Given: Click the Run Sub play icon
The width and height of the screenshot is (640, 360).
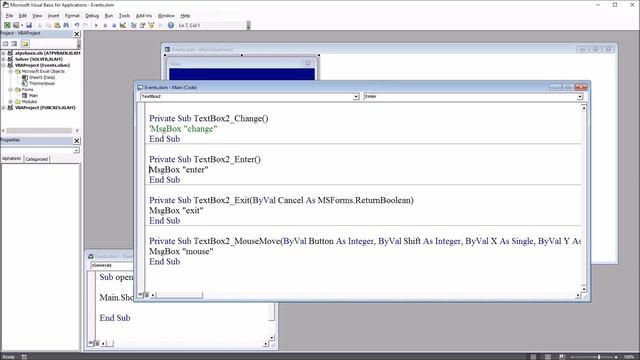Looking at the screenshot, I should click(x=96, y=25).
